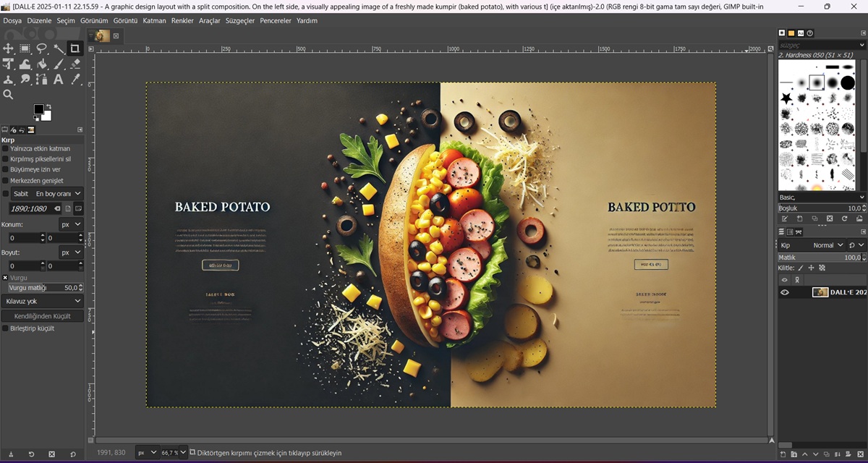Pick the Color Picker eyedropper tool

(75, 80)
